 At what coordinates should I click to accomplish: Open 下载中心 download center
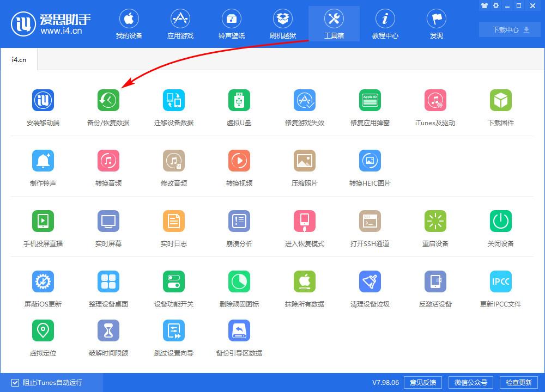coord(510,29)
